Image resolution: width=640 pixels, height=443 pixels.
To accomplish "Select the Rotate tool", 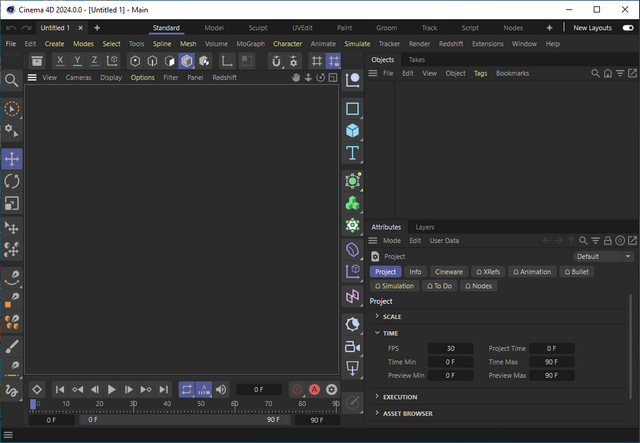I will 11,181.
